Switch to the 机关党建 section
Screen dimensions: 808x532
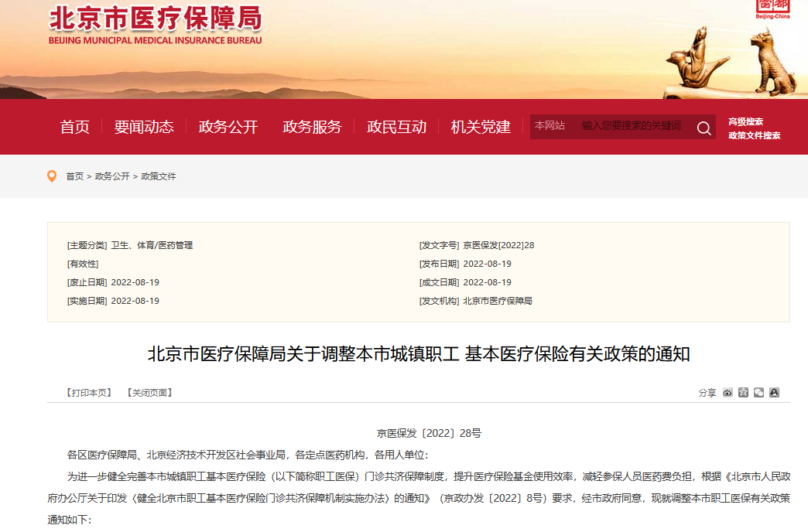click(481, 127)
